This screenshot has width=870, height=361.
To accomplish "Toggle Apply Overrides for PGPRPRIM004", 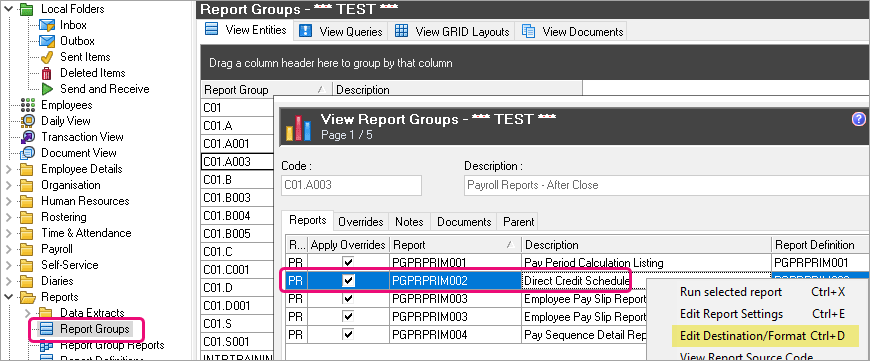I will pos(348,335).
